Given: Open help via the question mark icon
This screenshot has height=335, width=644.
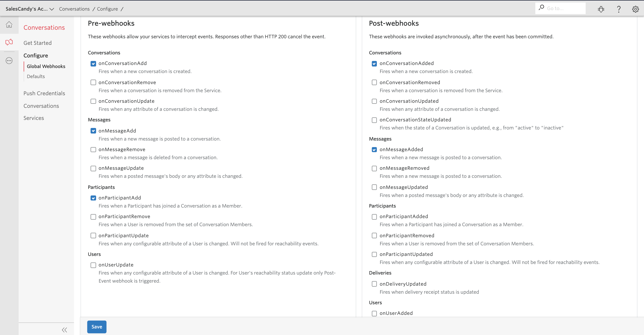Looking at the screenshot, I should [619, 9].
